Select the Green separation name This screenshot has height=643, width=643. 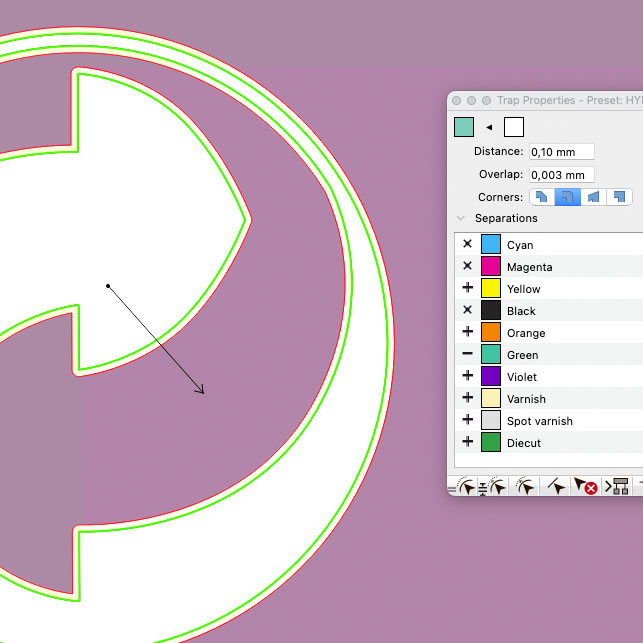[x=522, y=355]
